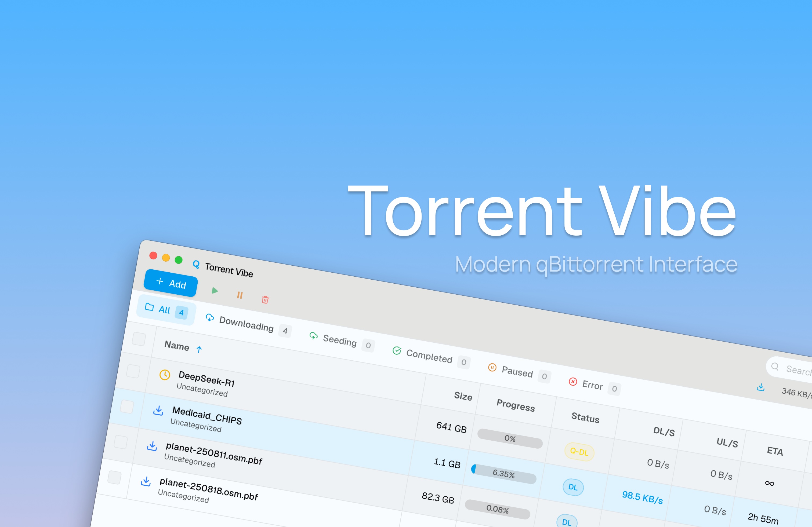Sort by the Progress column header

click(516, 405)
